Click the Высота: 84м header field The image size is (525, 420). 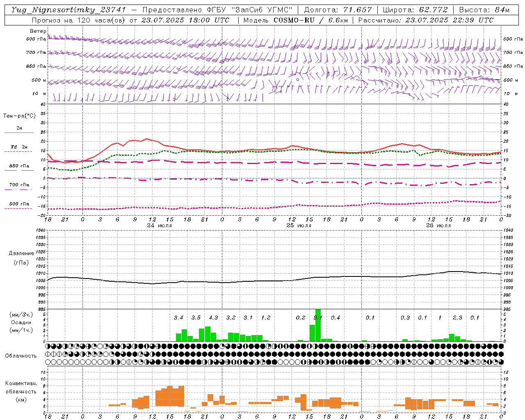484,10
